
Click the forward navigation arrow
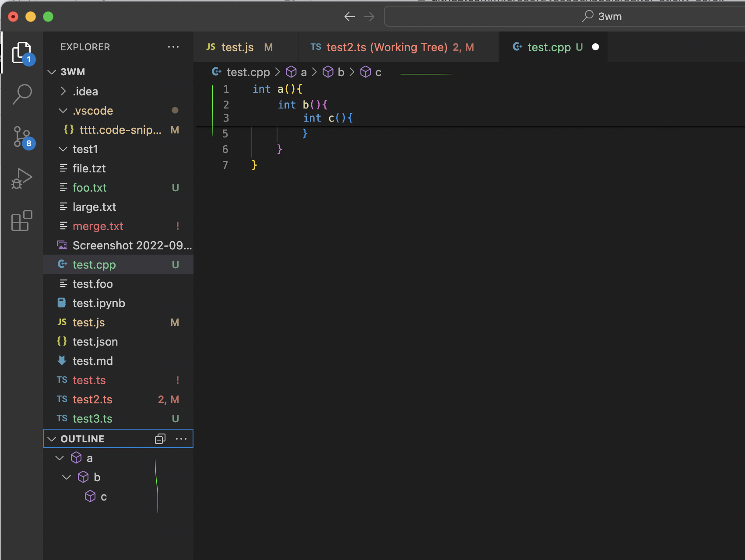pyautogui.click(x=369, y=16)
